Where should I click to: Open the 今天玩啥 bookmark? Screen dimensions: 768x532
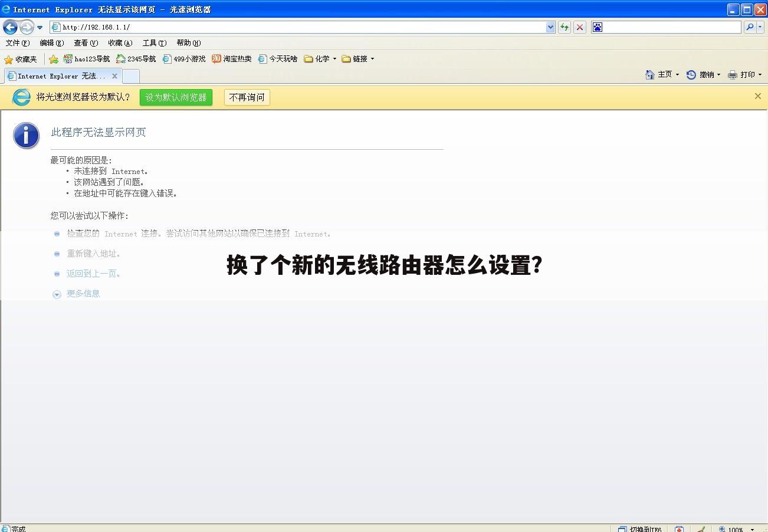click(278, 59)
